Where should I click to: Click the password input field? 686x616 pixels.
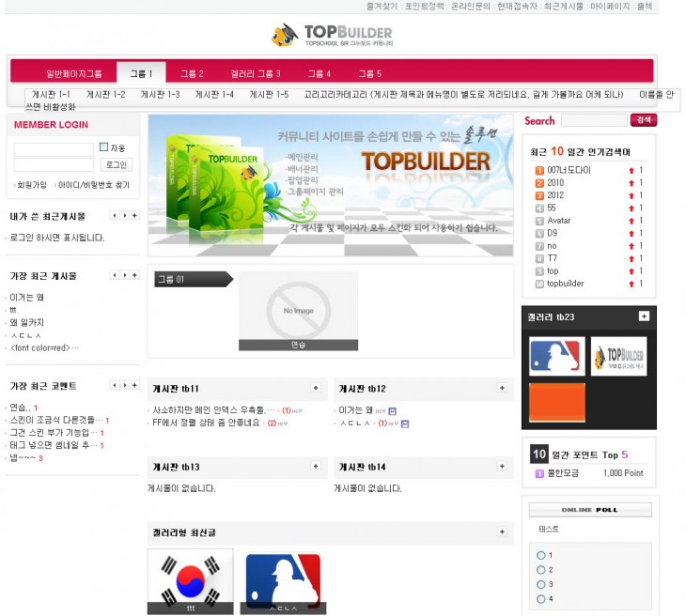click(54, 165)
